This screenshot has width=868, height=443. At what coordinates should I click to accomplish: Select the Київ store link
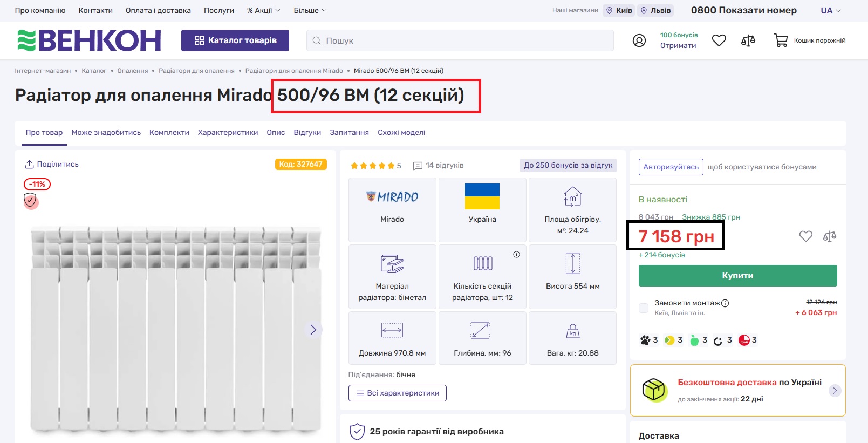pos(619,10)
